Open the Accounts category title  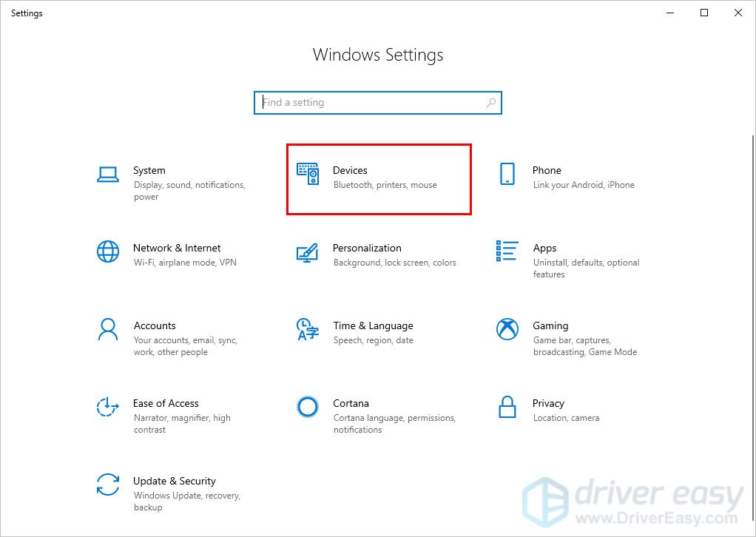coord(155,325)
